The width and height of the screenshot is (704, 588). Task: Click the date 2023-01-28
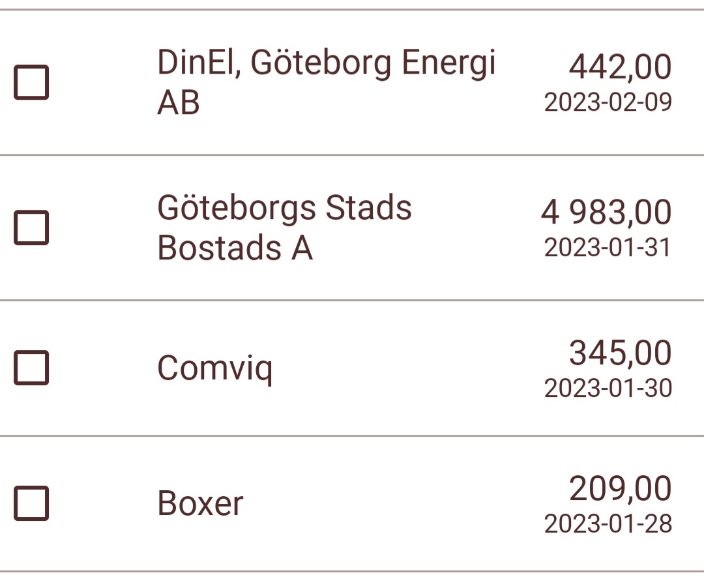[608, 523]
